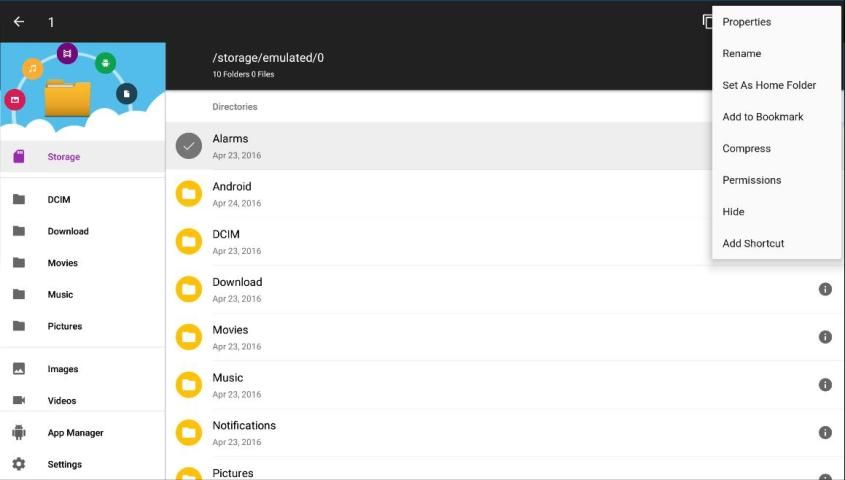Deselect the checked Alarms folder

[x=189, y=146]
